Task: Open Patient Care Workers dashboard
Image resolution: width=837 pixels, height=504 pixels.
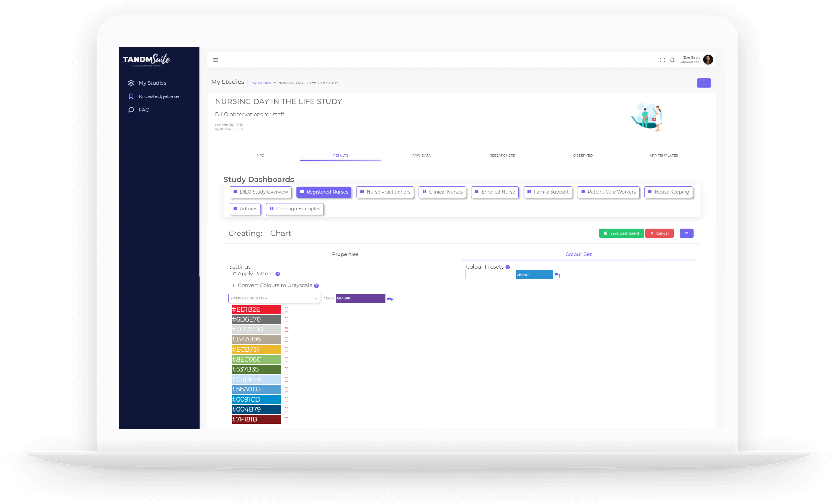Action: 608,192
